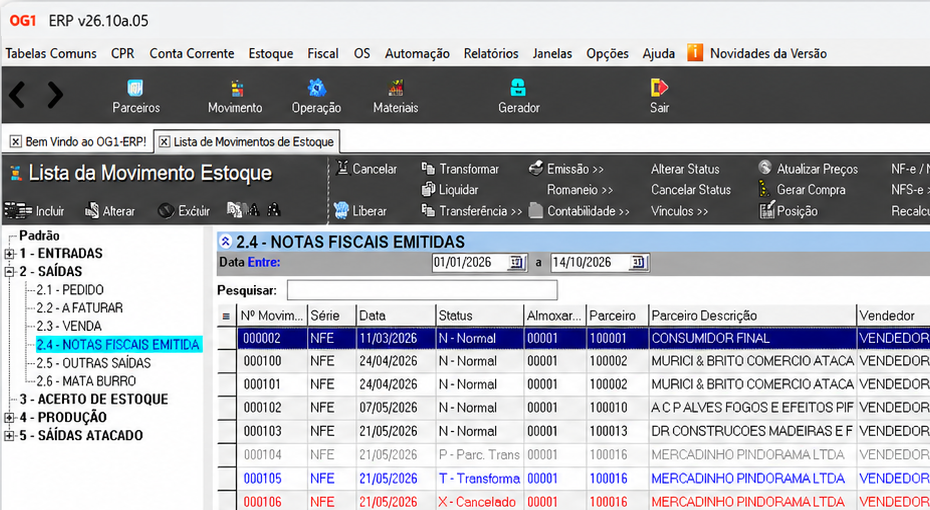Image resolution: width=930 pixels, height=510 pixels.
Task: Click Alterar Status
Action: 685,169
